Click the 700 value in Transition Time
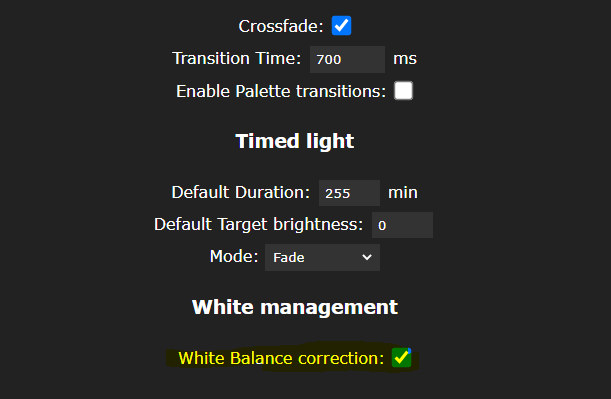This screenshot has height=399, width=611. point(328,60)
